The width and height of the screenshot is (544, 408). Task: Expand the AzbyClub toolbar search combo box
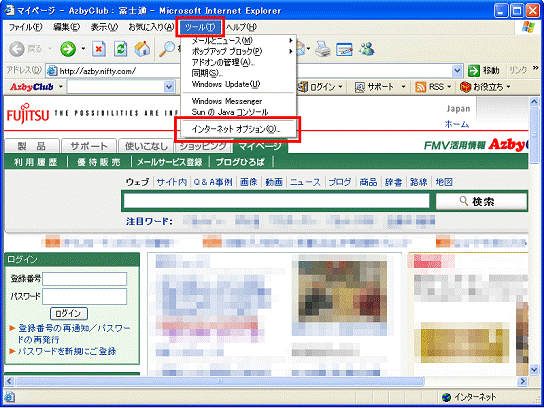point(169,87)
